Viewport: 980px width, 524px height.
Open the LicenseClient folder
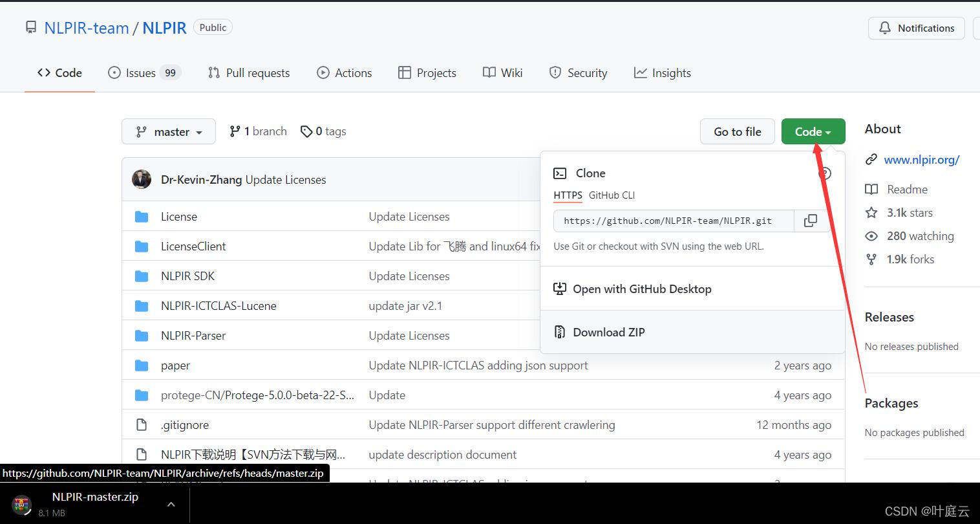coord(193,246)
